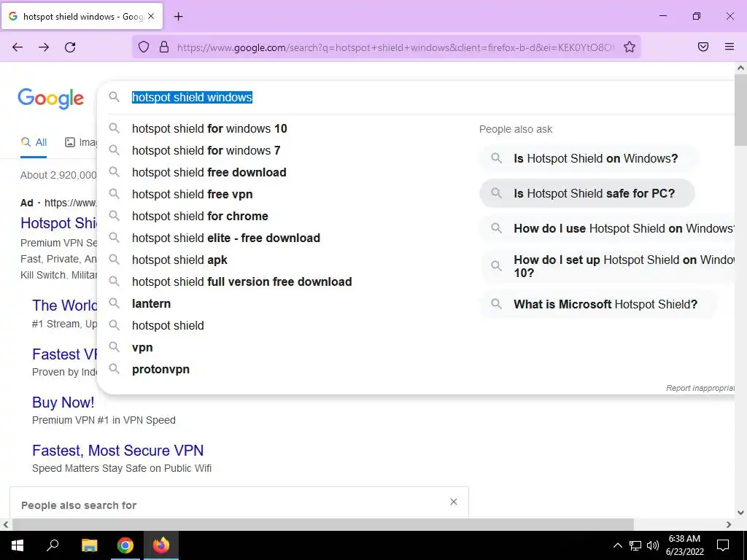Screen dimensions: 747x560
Task: Open File Explorer from the taskbar
Action: pyautogui.click(x=89, y=545)
